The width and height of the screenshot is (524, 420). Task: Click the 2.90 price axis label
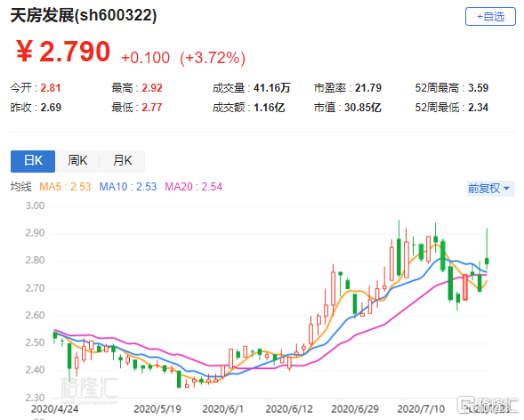(35, 233)
